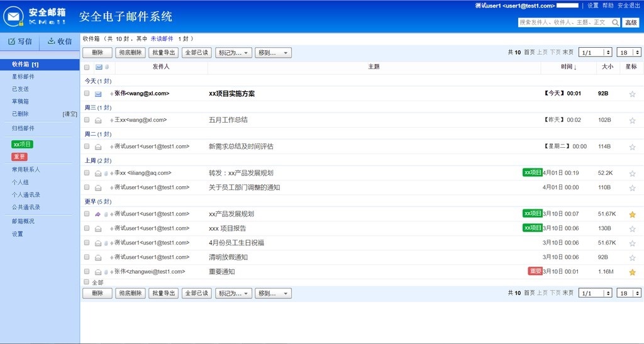Click the top 批量导出 button
This screenshot has height=344, width=644.
[164, 53]
